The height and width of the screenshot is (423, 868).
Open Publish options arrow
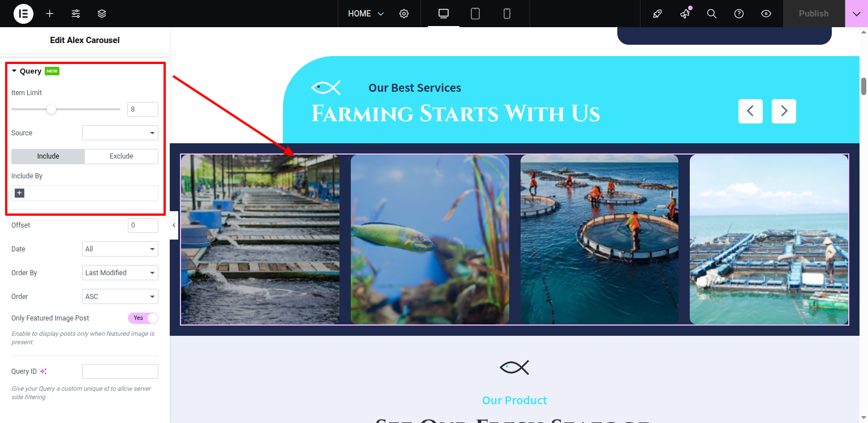[856, 14]
